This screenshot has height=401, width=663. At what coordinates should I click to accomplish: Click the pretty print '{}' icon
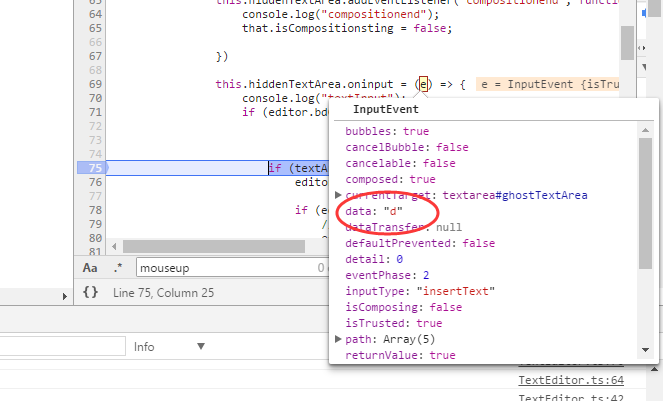[90, 292]
